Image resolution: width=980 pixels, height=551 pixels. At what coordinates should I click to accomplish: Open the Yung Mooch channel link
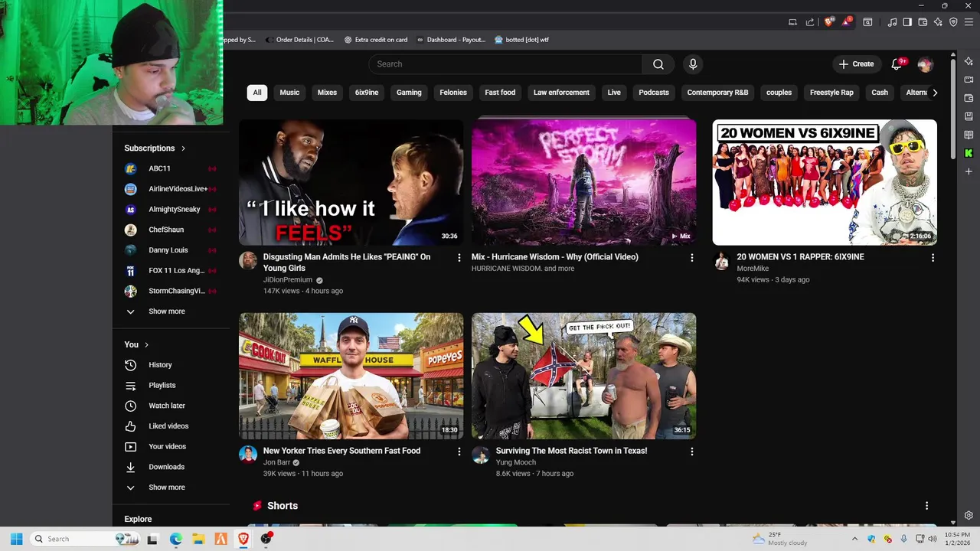tap(516, 463)
